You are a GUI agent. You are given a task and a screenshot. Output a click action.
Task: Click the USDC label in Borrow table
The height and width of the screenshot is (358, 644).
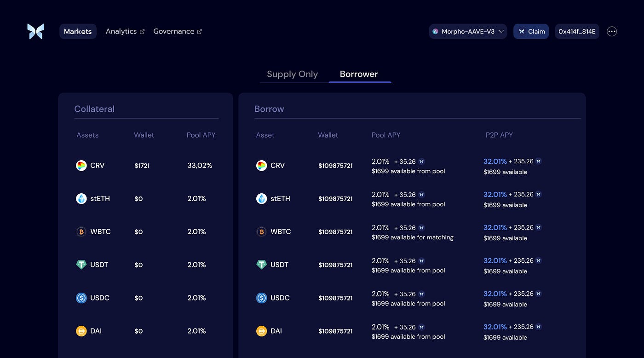point(280,298)
